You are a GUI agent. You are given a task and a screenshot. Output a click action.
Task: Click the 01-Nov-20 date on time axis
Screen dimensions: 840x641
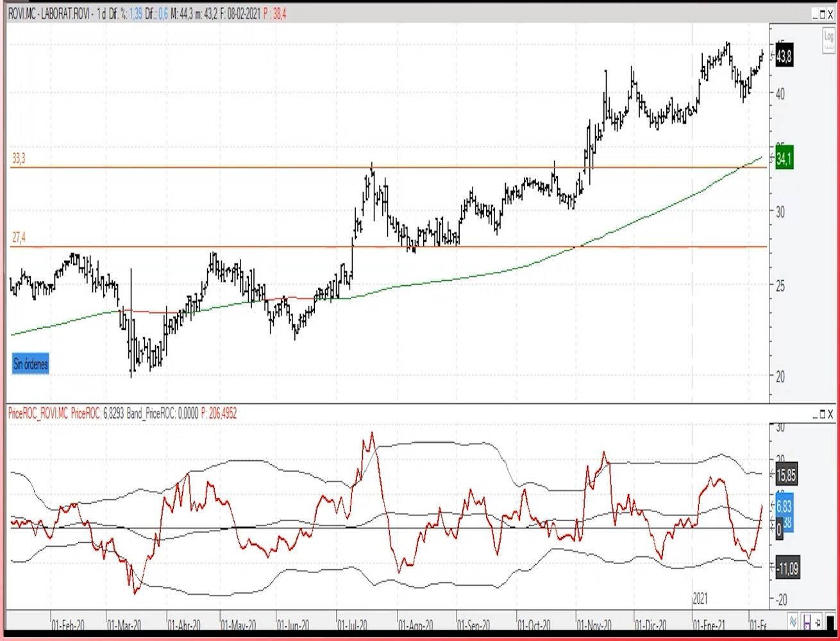tap(594, 624)
